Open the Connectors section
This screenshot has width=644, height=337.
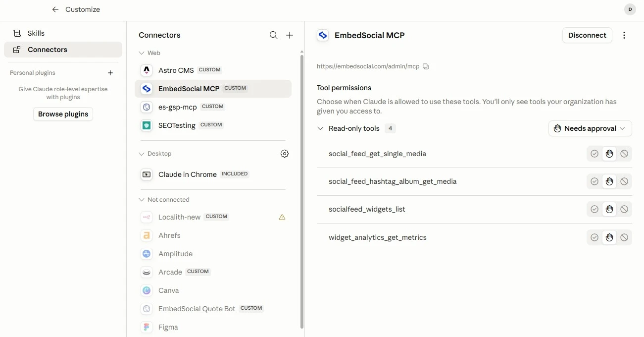(63, 50)
